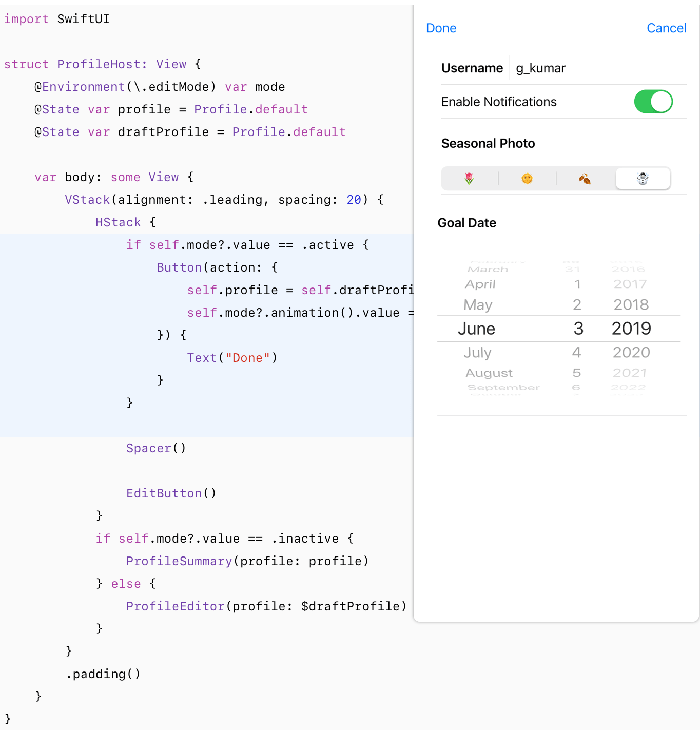Image resolution: width=700 pixels, height=730 pixels.
Task: Tap Cancel to discard profile edits
Action: (x=666, y=28)
